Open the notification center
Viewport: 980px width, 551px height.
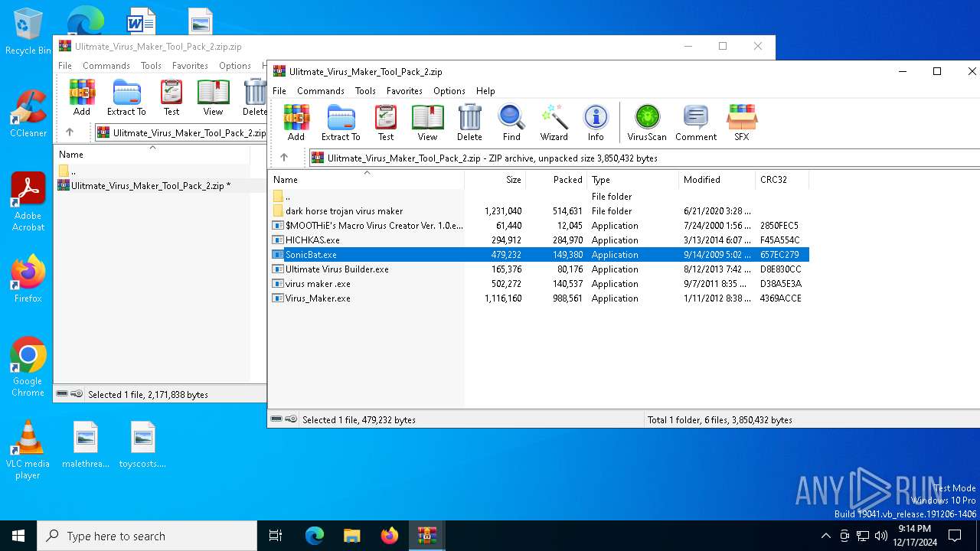955,536
